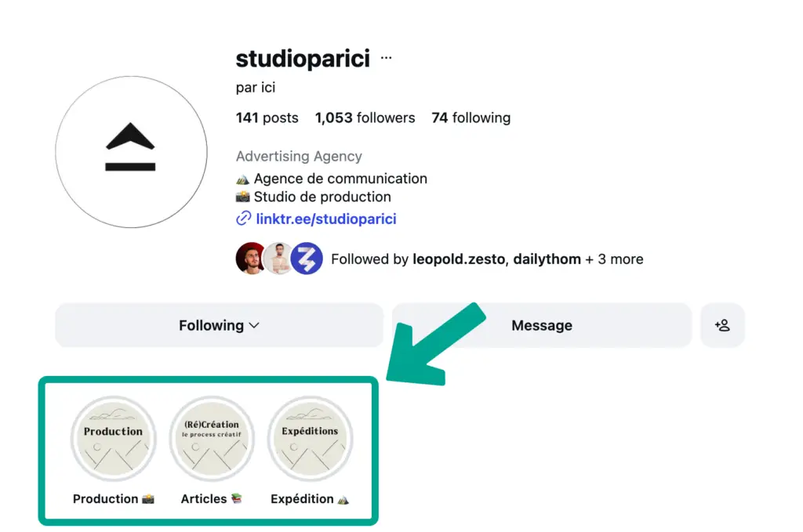Send a message via Message button
803x532 pixels.
pos(542,325)
